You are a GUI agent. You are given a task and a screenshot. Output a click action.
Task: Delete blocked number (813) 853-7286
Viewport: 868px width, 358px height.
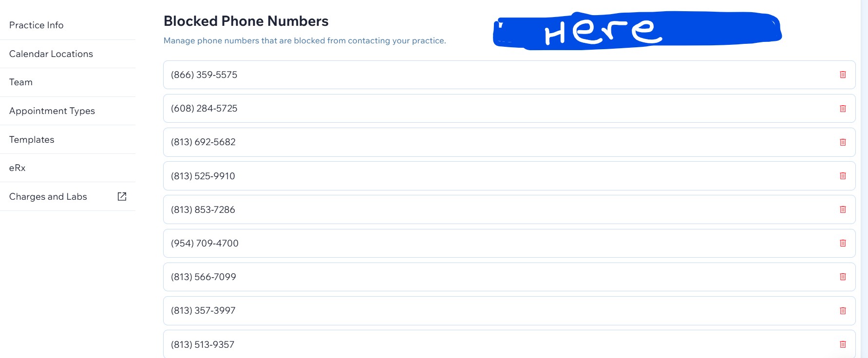843,209
